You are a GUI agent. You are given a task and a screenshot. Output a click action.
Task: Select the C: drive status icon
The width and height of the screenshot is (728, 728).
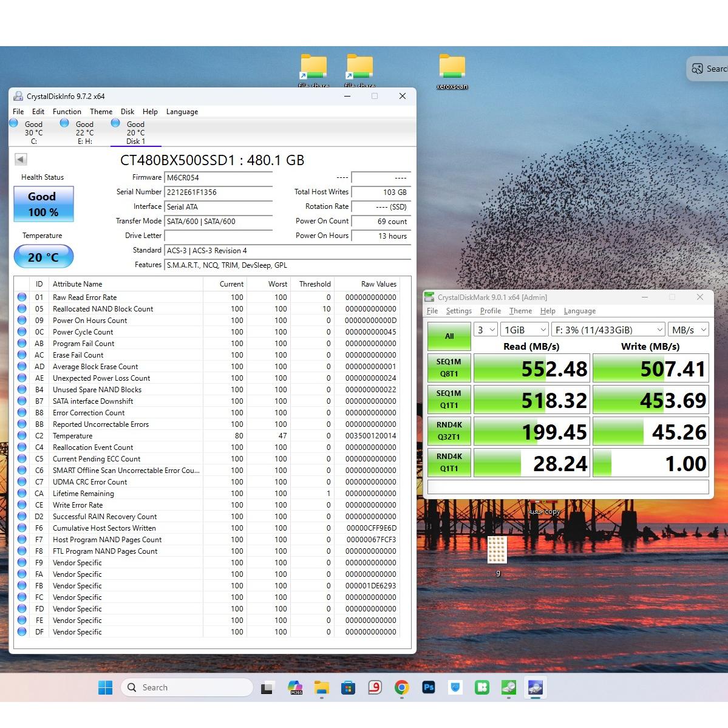(14, 124)
